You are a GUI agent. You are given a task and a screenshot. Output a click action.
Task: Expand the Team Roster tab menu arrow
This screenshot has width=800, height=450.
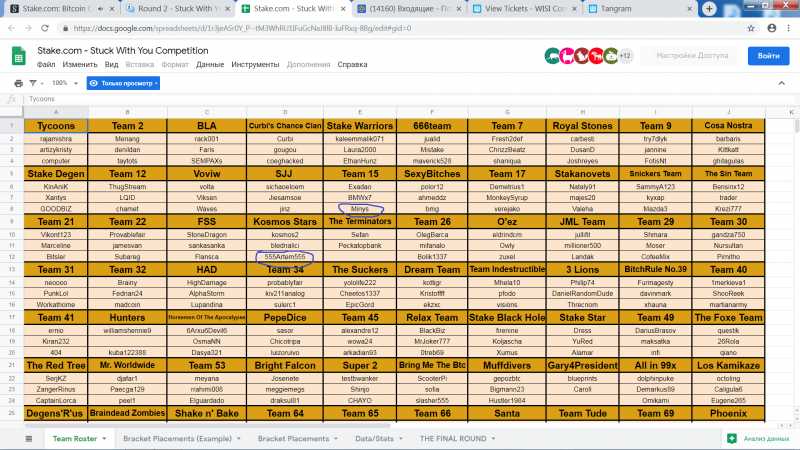point(104,439)
